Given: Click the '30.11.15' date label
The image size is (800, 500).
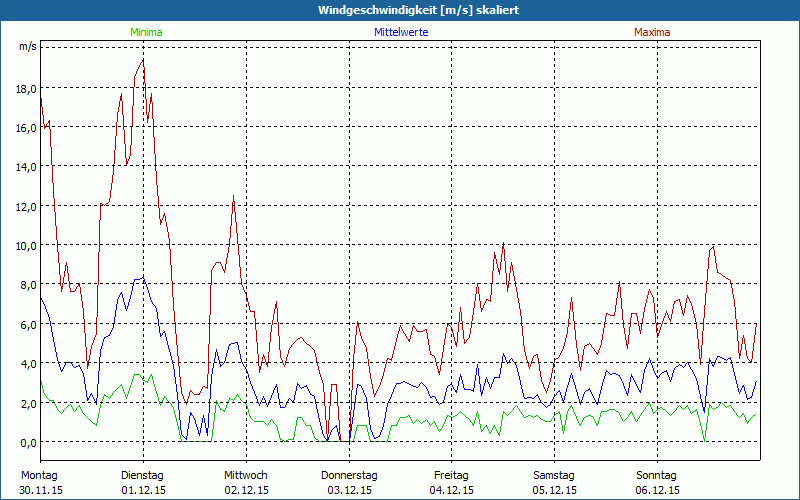Looking at the screenshot, I should [x=41, y=490].
